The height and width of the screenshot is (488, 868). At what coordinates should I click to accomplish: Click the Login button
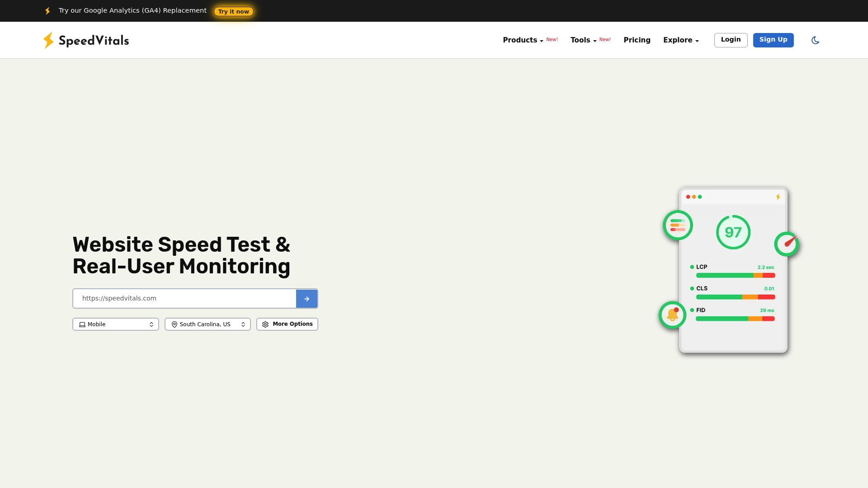[731, 40]
